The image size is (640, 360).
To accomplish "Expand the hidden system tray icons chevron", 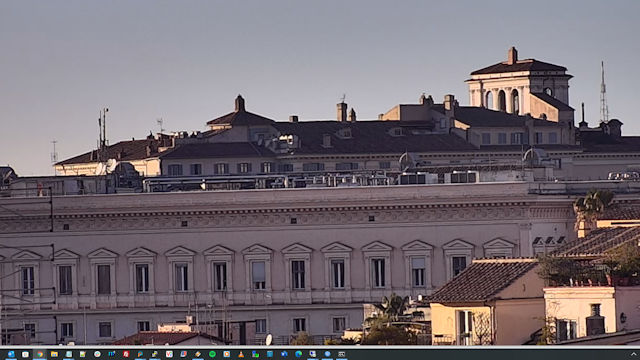I will 633,354.
